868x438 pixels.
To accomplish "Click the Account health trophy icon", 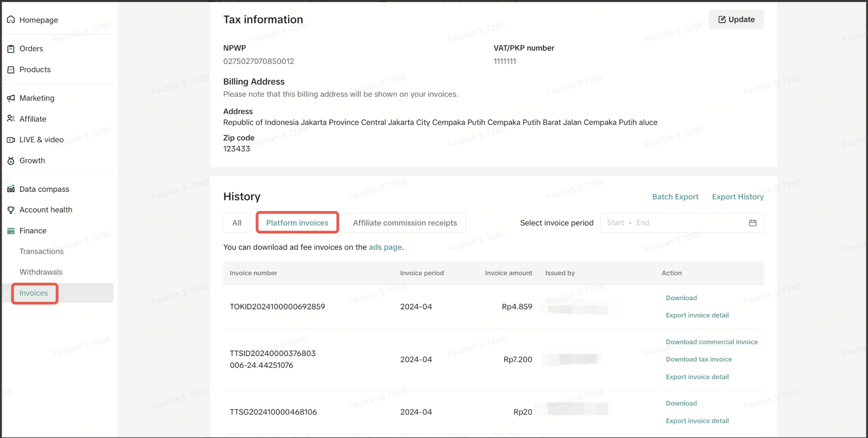I will [x=11, y=209].
